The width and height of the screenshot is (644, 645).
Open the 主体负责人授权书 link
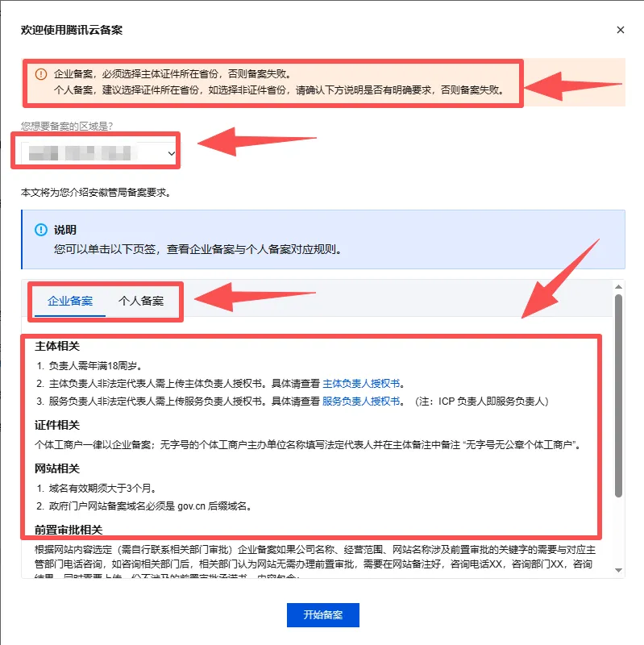click(x=361, y=384)
